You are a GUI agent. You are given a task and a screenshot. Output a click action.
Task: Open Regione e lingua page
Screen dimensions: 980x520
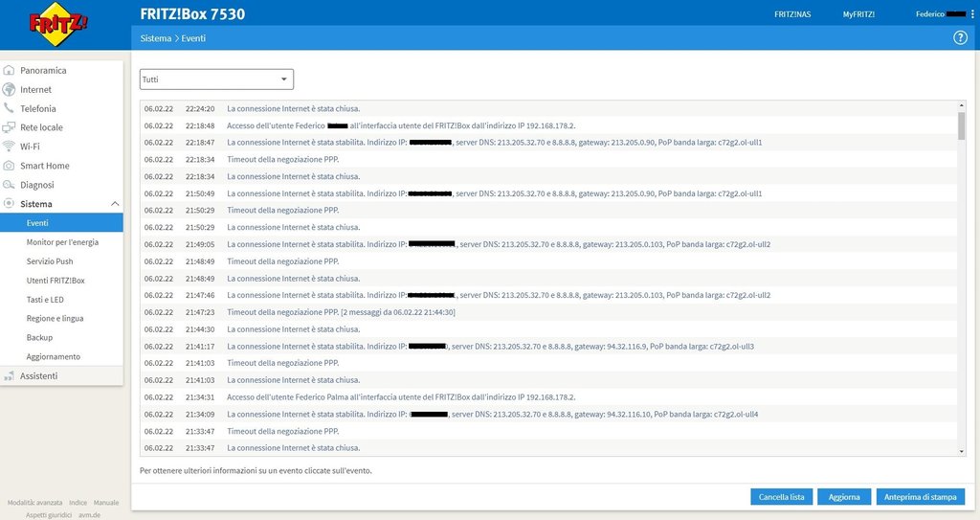[55, 318]
